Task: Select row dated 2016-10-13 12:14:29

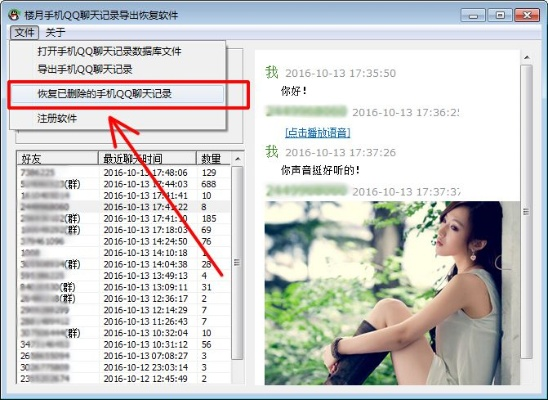Action: [124, 310]
